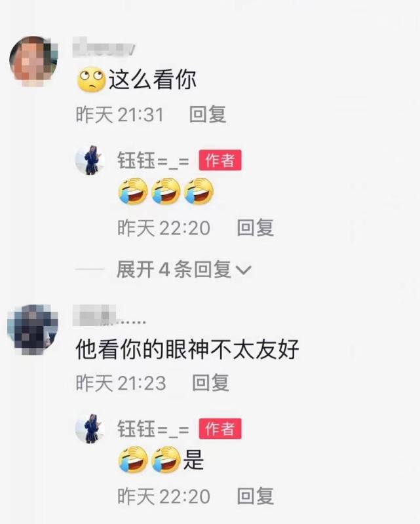The height and width of the screenshot is (524, 420).
Task: Click the second red 作者 badge
Action: (220, 428)
